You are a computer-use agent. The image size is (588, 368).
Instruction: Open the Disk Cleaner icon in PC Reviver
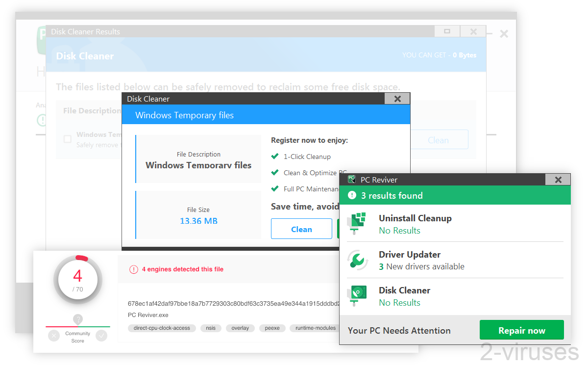click(x=357, y=296)
